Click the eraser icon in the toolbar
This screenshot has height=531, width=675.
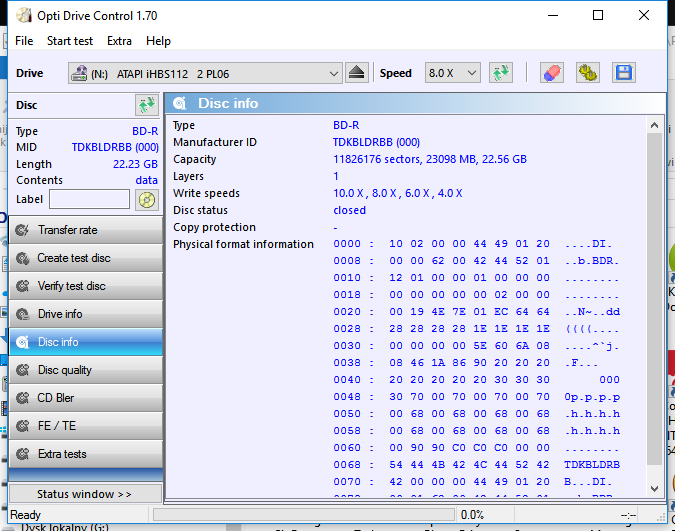coord(552,73)
